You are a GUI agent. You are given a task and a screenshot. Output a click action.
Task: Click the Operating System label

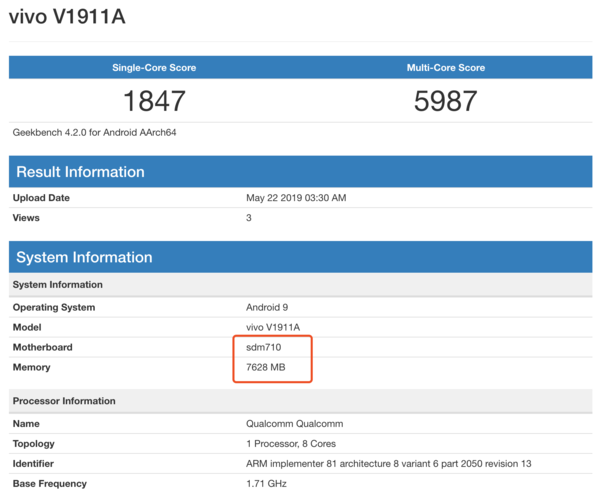[x=54, y=307]
